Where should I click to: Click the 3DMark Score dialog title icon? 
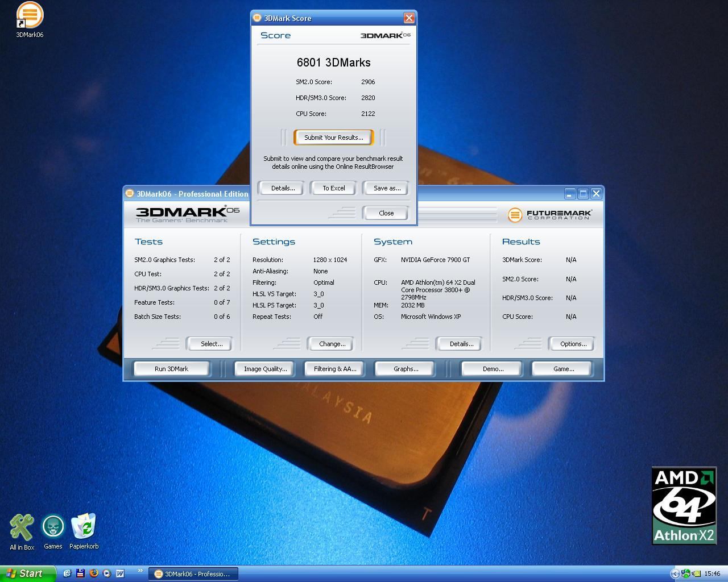[x=257, y=18]
